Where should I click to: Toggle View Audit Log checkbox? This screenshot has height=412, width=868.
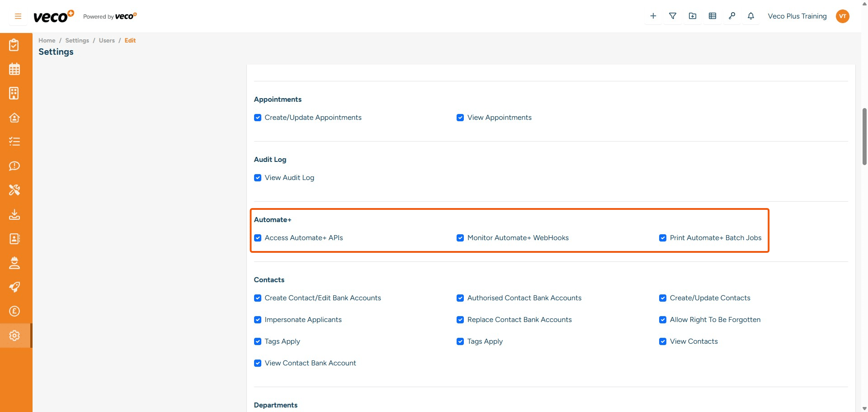click(x=258, y=178)
